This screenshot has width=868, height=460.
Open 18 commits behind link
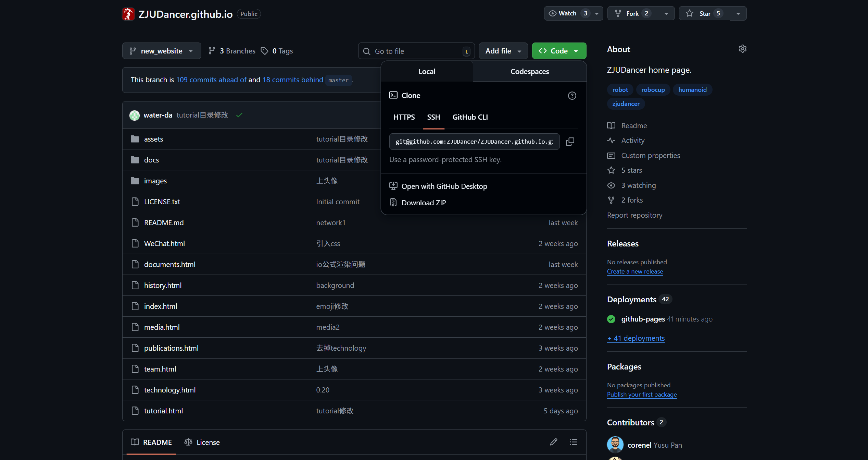click(x=293, y=80)
